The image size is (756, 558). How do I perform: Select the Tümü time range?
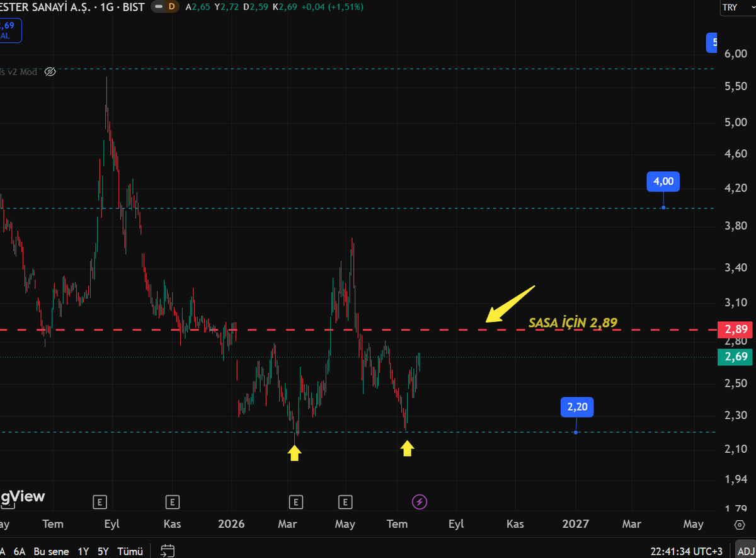pyautogui.click(x=130, y=551)
